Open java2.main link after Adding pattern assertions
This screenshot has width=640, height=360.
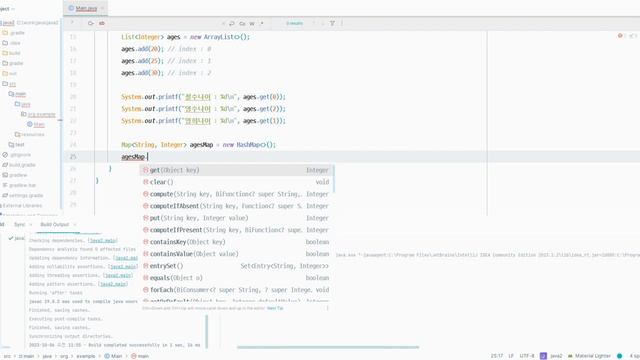pyautogui.click(x=113, y=284)
